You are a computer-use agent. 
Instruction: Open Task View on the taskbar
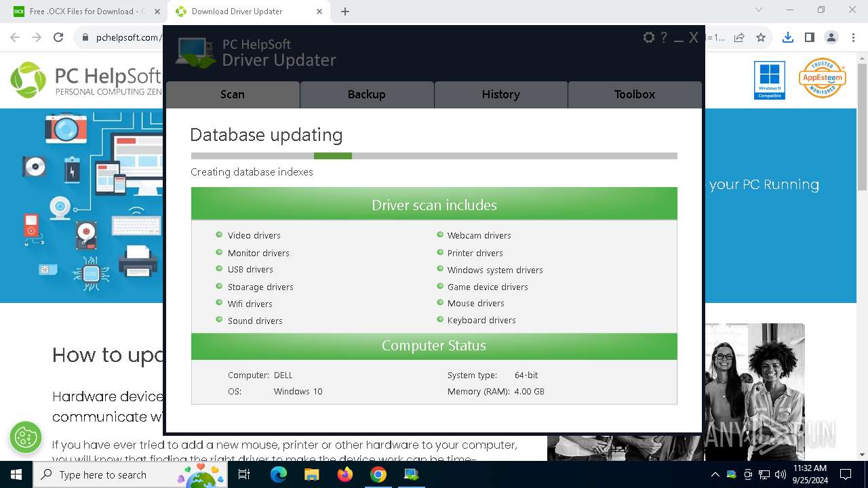click(x=244, y=474)
